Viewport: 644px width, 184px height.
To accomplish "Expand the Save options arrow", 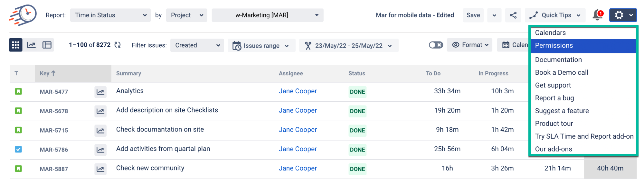I will click(494, 15).
